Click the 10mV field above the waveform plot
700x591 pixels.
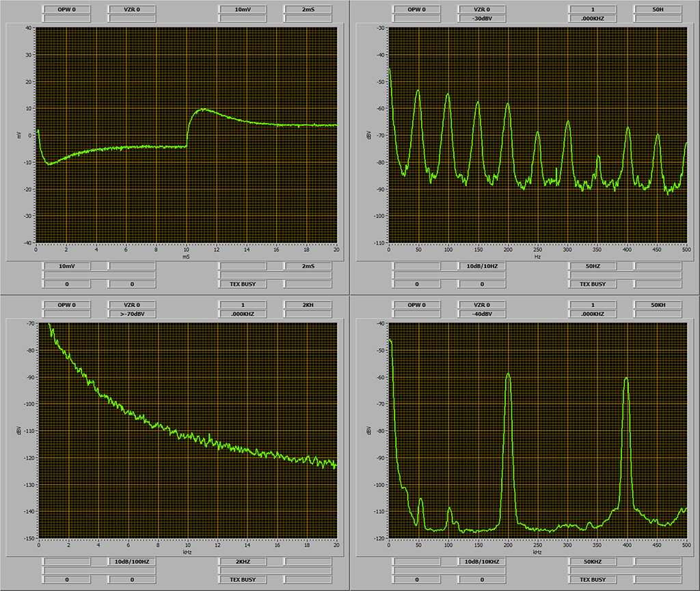tap(242, 10)
